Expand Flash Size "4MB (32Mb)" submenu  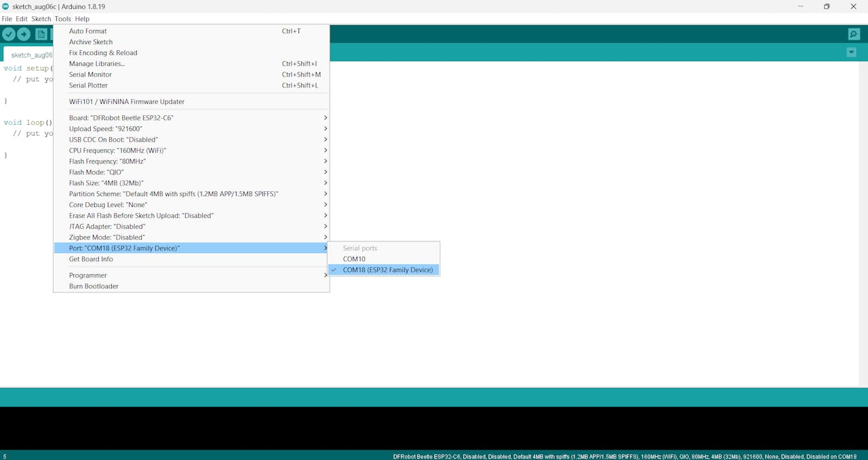point(191,183)
